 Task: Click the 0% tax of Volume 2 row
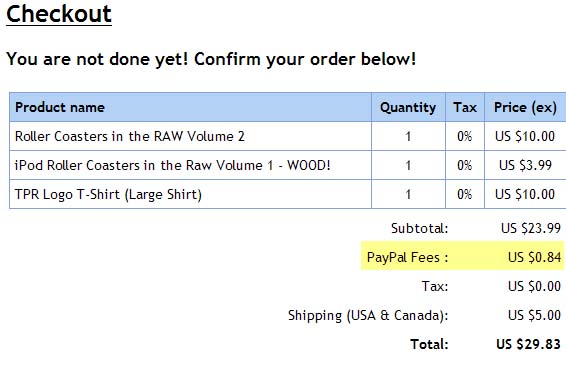[465, 136]
